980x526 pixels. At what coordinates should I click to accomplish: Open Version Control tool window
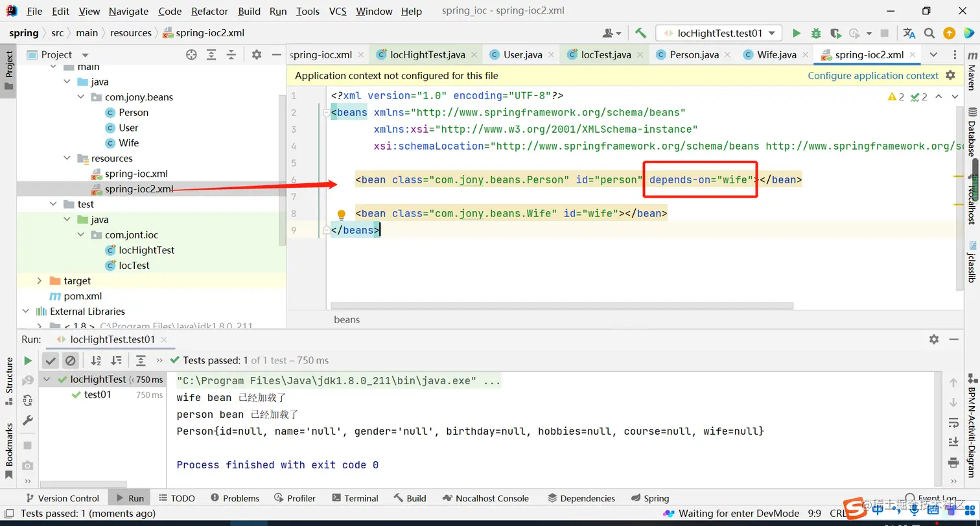(62, 498)
